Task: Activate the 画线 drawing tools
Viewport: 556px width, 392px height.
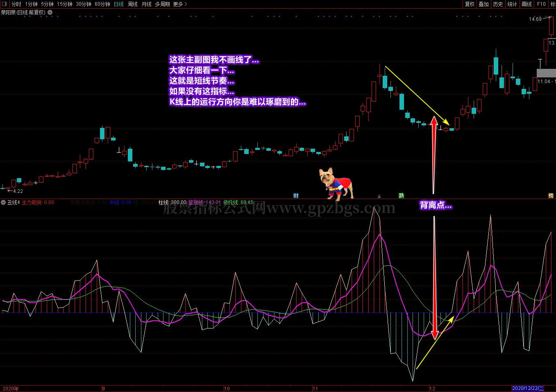Action: point(527,4)
